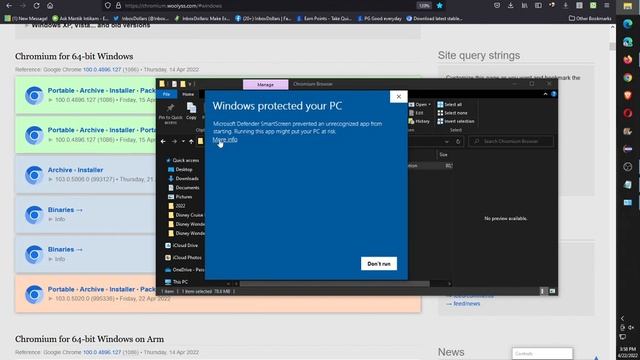This screenshot has height=360, width=640.
Task: Click Firefox back arrow
Action: pos(9,6)
